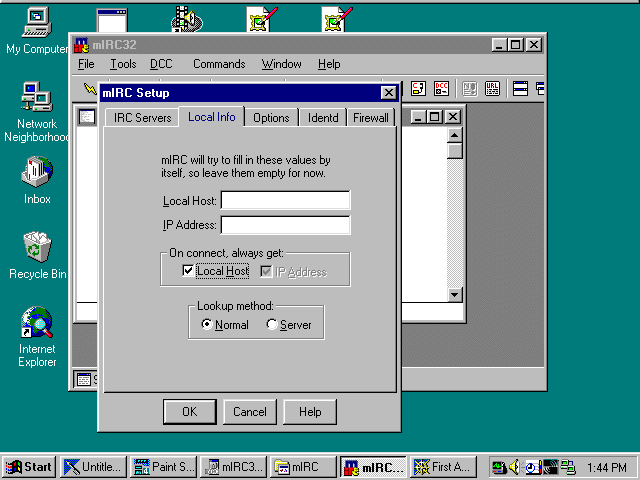Click the minimized Status window icon at bottom
Screen dimensions: 640x480
click(x=84, y=380)
